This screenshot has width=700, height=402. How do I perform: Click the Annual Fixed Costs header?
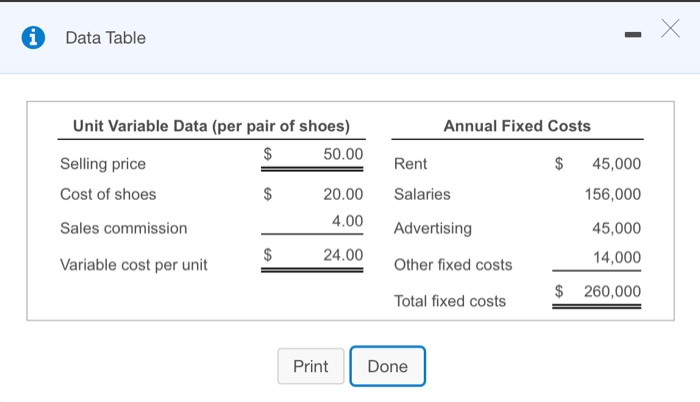(x=517, y=126)
